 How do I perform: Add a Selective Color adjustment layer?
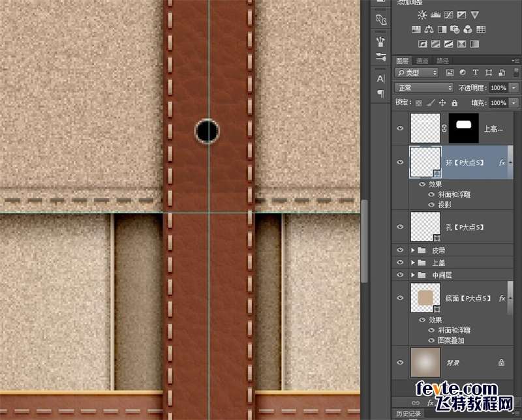point(461,44)
